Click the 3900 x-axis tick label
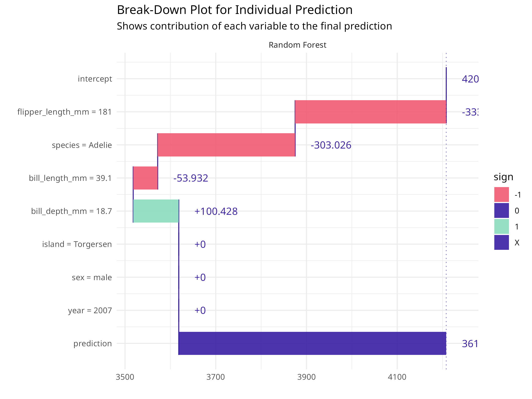 [x=306, y=377]
